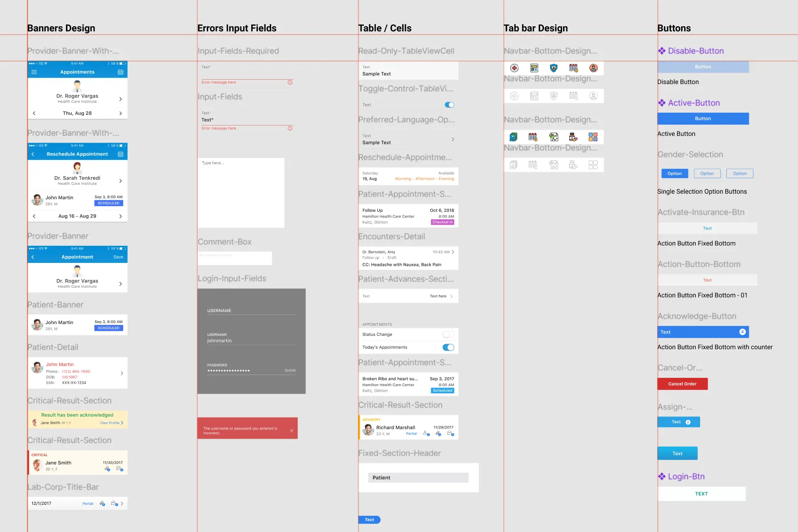Click the inactive grey medical cross icon

pos(514,96)
